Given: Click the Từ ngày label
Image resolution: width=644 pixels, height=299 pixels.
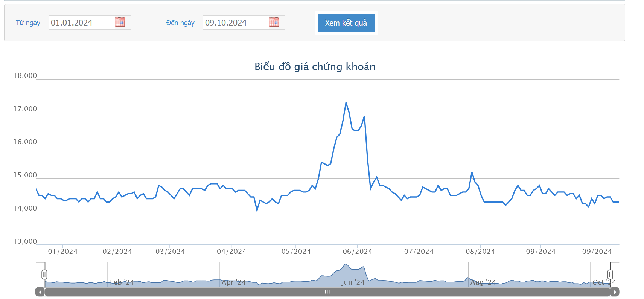Looking at the screenshot, I should tap(28, 23).
